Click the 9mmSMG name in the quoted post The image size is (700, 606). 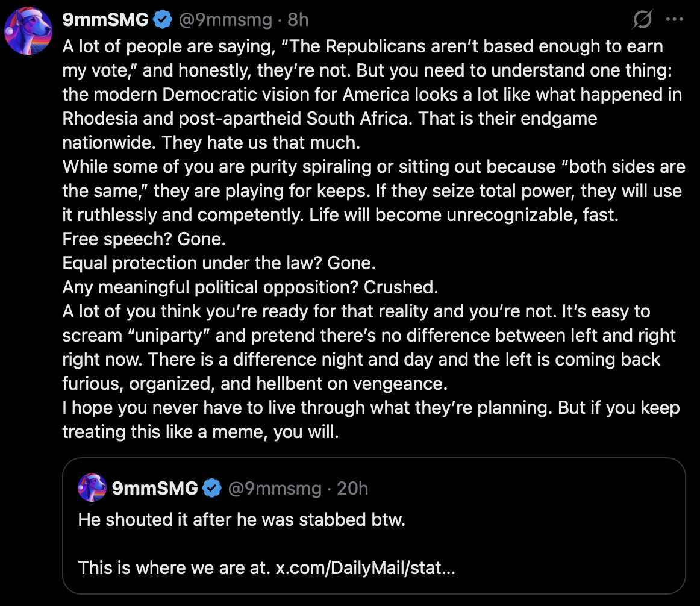155,488
